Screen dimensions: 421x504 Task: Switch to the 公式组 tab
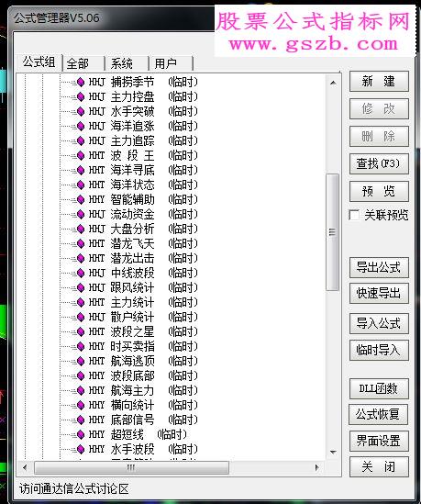point(39,62)
